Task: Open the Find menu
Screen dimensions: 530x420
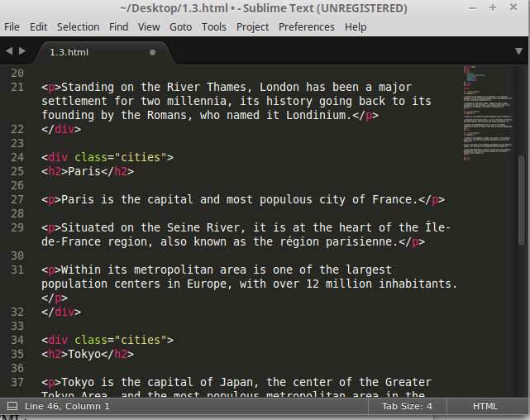Action: click(118, 27)
